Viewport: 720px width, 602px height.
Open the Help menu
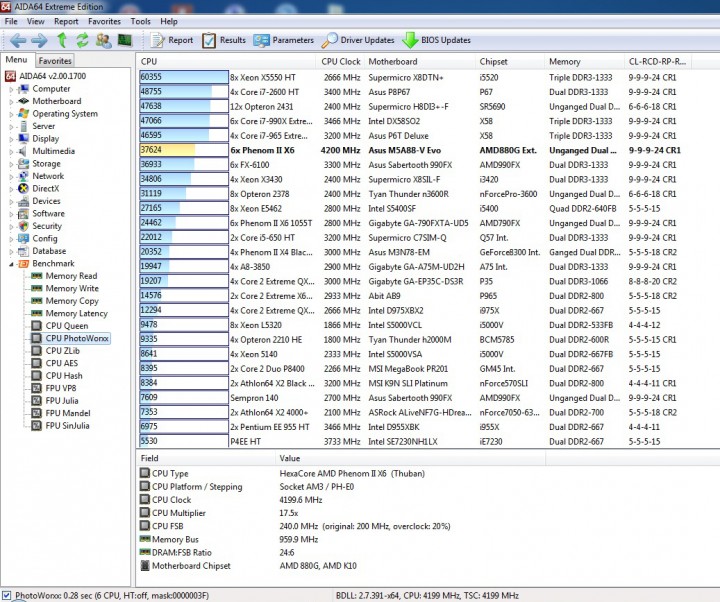tap(169, 21)
